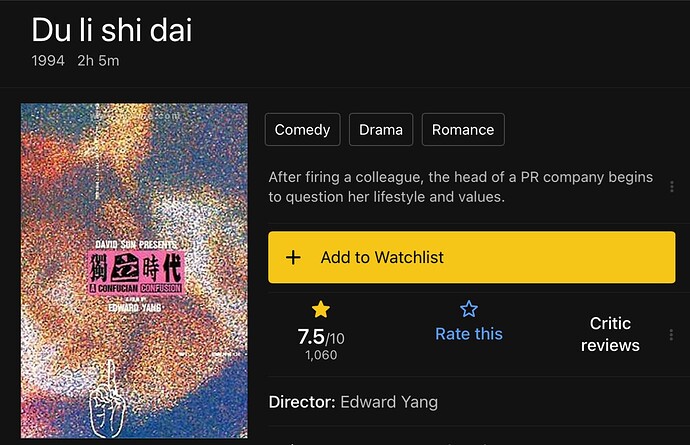Viewport: 690px width, 445px height.
Task: Click the plus icon on the Watchlist button
Action: point(293,257)
